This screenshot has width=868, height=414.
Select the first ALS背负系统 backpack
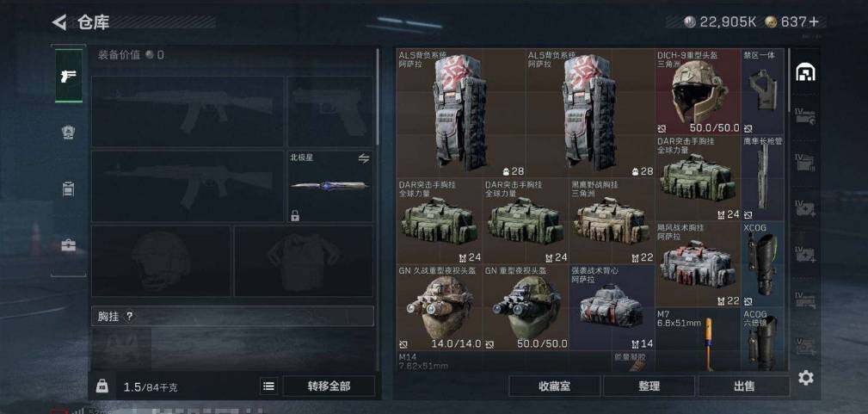pos(461,113)
